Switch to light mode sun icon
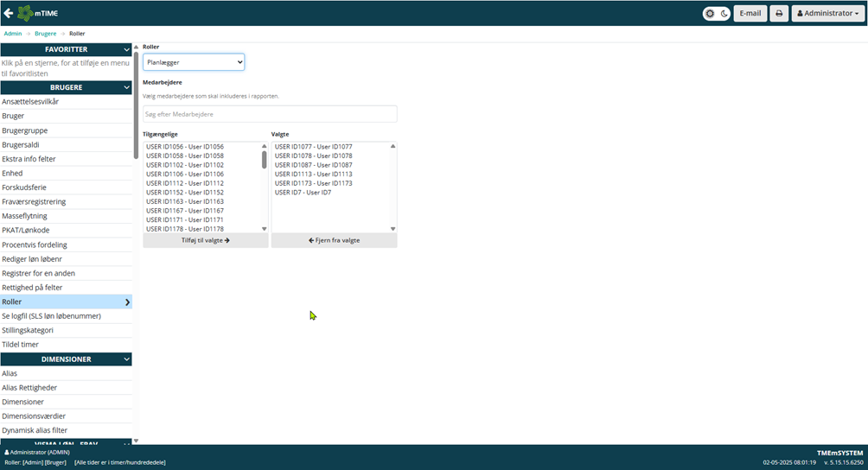This screenshot has width=868, height=470. coord(710,14)
